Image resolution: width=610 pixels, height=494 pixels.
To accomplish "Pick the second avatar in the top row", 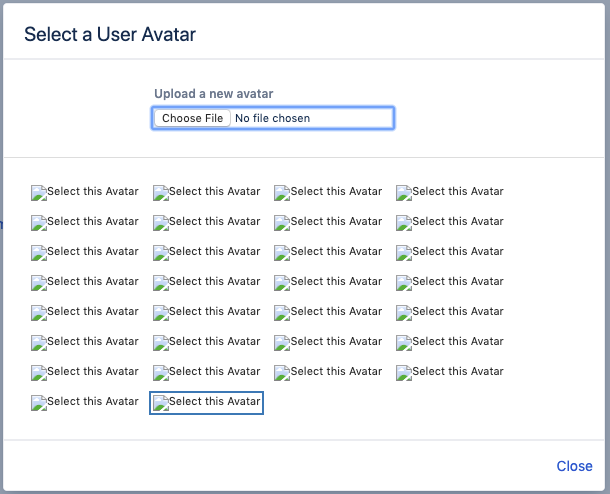I will point(207,193).
